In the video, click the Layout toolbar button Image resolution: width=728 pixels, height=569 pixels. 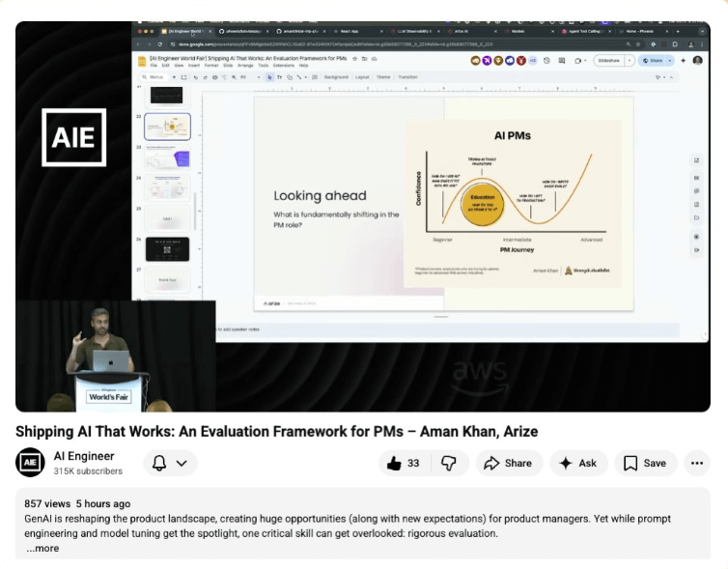point(362,77)
